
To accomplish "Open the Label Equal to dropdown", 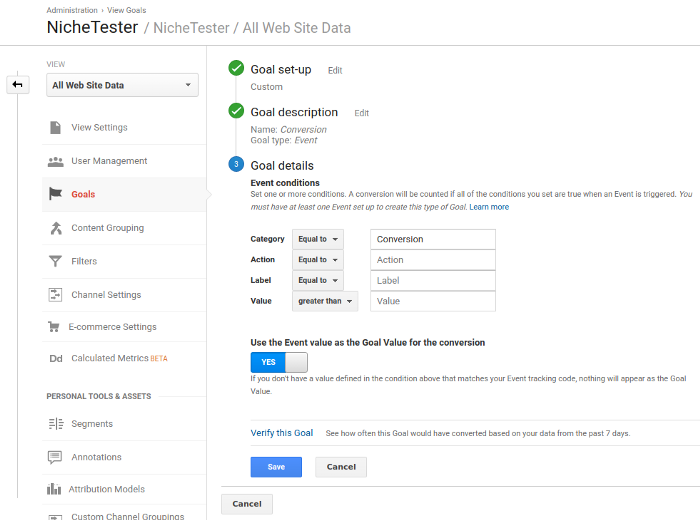I will pyautogui.click(x=318, y=280).
